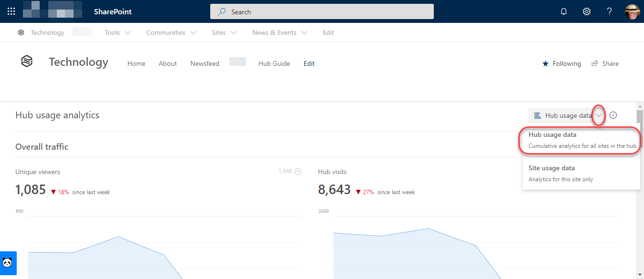Open the app launcher waffle icon
644x279 pixels.
pyautogui.click(x=11, y=11)
